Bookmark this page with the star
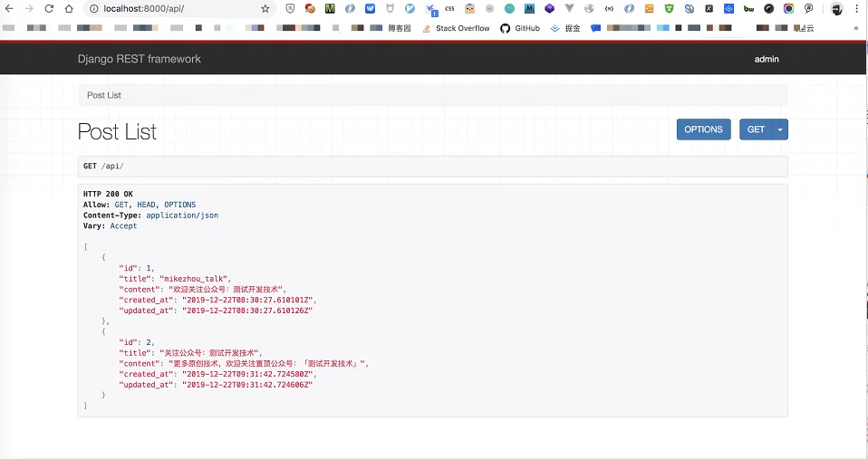This screenshot has height=459, width=868. (265, 8)
